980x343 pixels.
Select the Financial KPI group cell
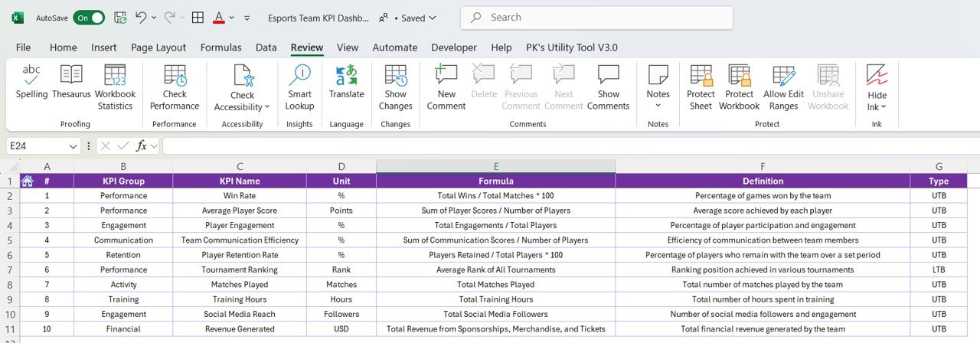[123, 329]
